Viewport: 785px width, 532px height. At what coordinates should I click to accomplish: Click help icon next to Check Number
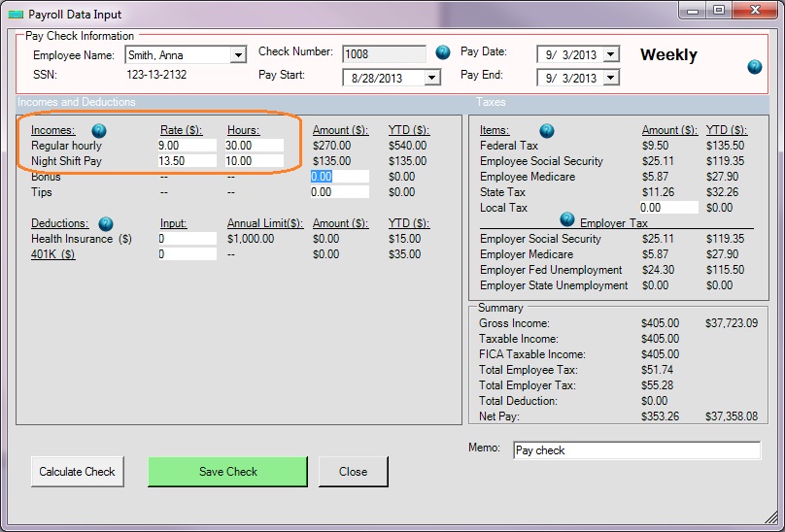pyautogui.click(x=443, y=52)
